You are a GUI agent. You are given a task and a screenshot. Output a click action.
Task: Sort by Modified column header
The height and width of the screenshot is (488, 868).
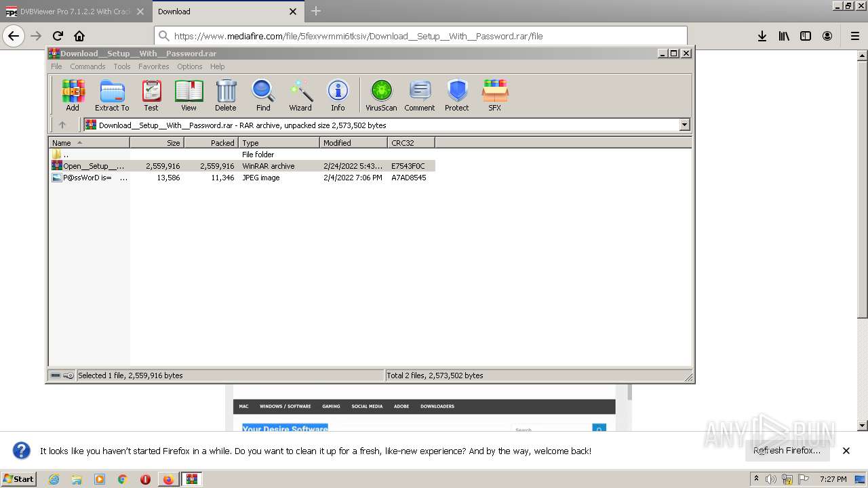(x=353, y=142)
